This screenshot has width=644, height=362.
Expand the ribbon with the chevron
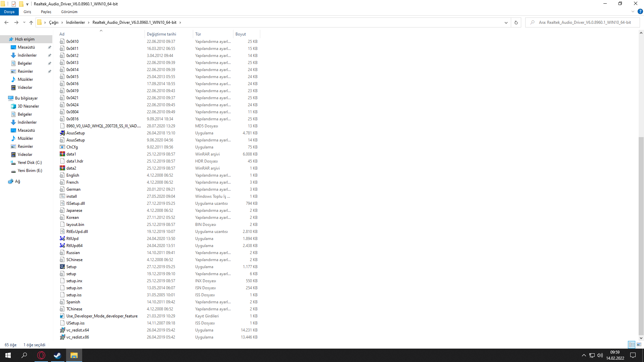point(633,11)
